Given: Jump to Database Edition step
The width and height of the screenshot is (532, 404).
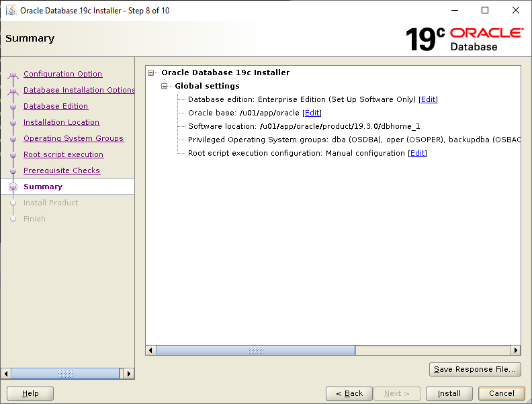Looking at the screenshot, I should coord(56,106).
